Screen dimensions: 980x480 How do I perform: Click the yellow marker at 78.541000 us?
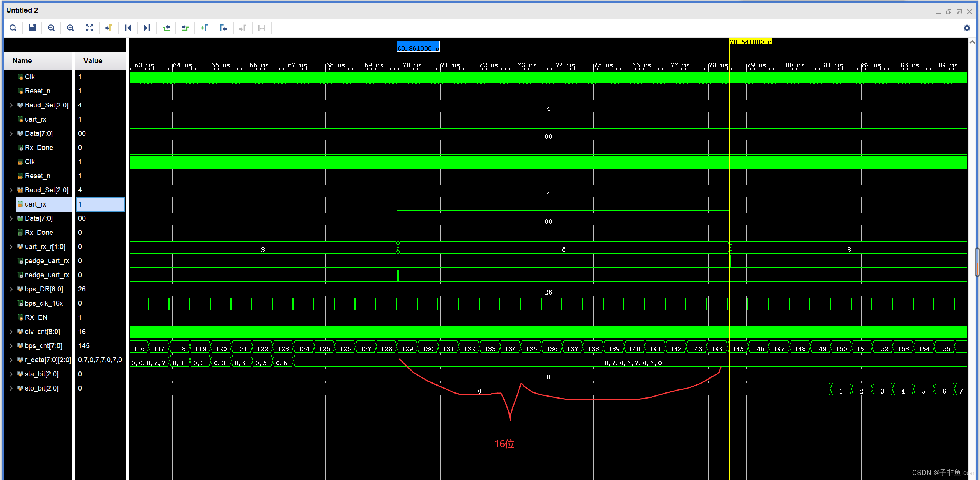coord(750,41)
